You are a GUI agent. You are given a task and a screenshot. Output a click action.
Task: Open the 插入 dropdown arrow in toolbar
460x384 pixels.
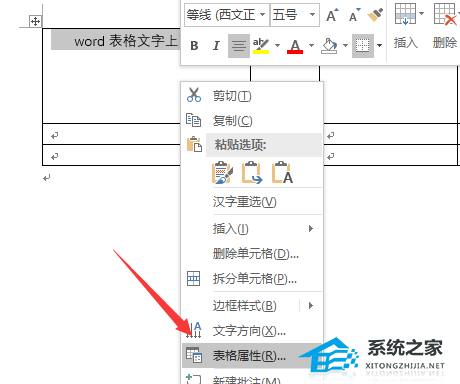[x=421, y=14]
